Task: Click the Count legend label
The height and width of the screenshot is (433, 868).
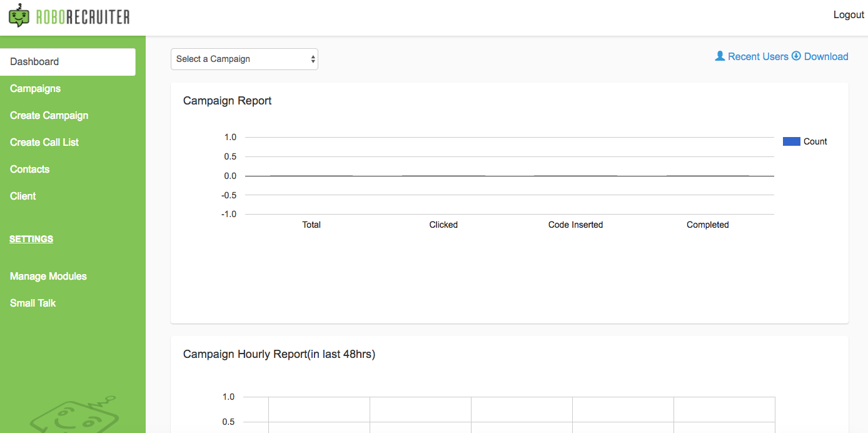Action: 815,142
